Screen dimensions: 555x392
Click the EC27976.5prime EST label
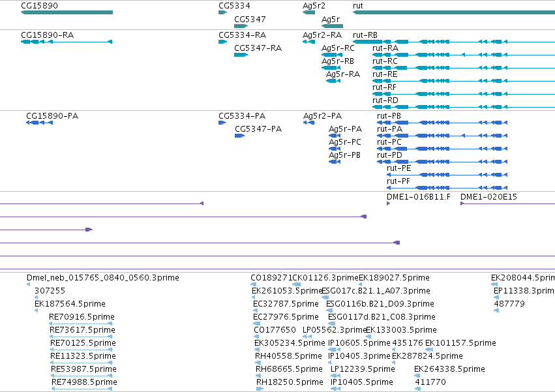(x=286, y=317)
